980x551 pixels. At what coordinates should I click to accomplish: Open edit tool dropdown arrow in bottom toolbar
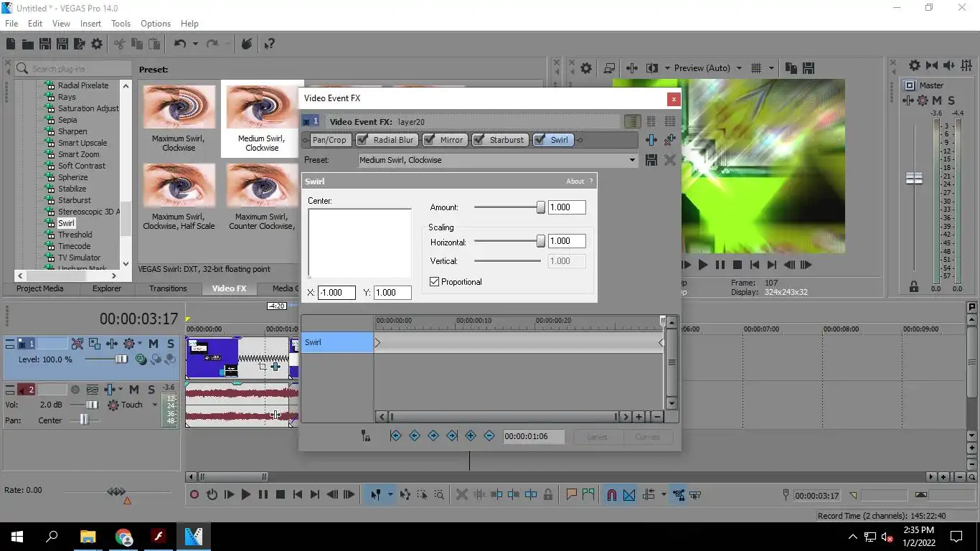[390, 494]
